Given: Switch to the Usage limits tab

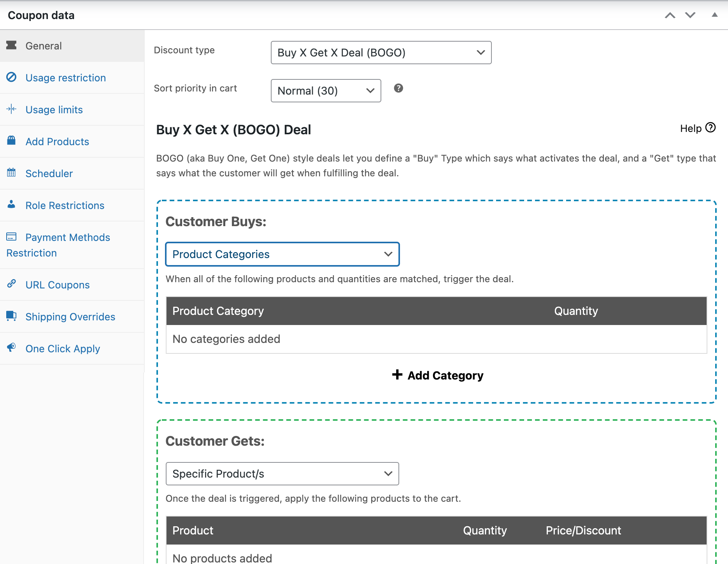Looking at the screenshot, I should click(x=54, y=110).
